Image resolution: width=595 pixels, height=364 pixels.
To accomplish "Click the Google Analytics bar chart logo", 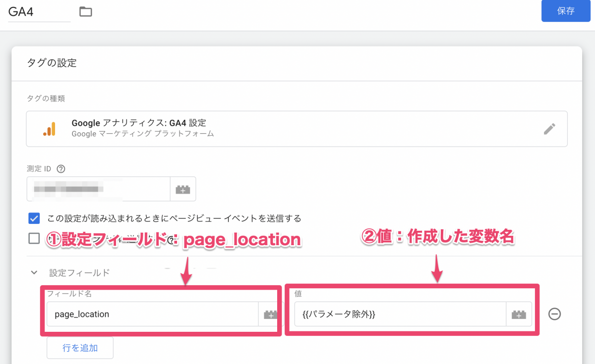I will click(x=49, y=129).
